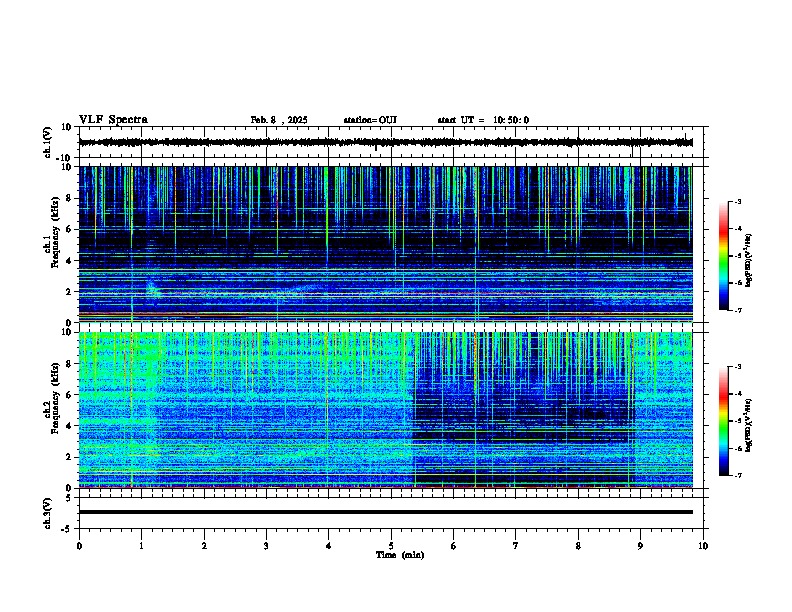Click the "-7" label on ch.1 colorbar
The width and height of the screenshot is (792, 612).
coord(738,310)
